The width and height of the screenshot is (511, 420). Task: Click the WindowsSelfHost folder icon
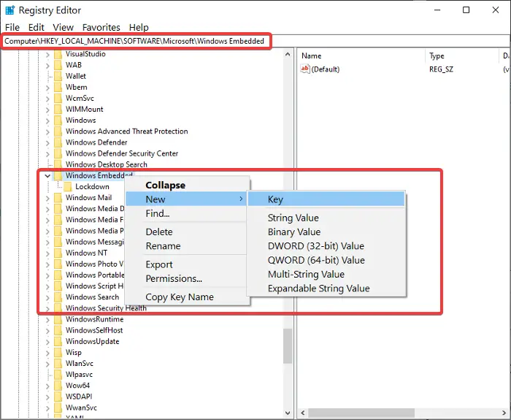click(x=58, y=330)
